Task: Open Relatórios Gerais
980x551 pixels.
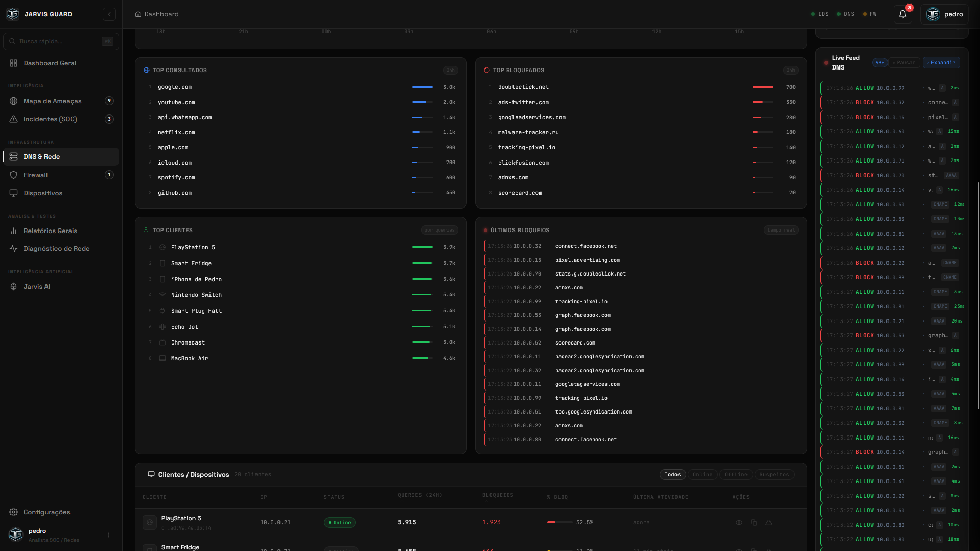Action: coord(51,231)
